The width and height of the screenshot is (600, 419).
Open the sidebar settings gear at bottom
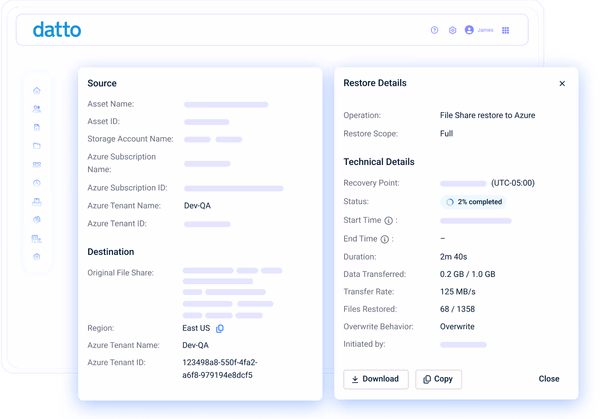click(37, 257)
